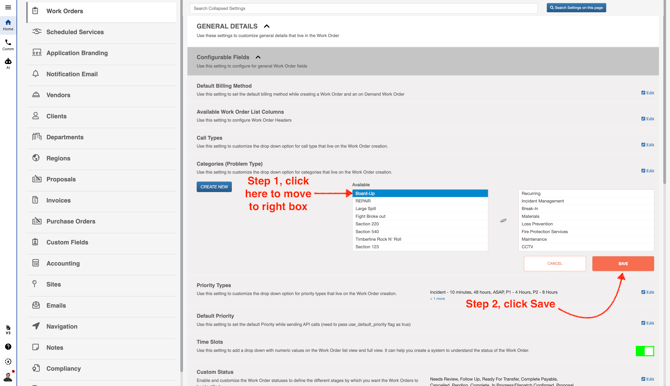Select CCTV in right list

point(586,247)
